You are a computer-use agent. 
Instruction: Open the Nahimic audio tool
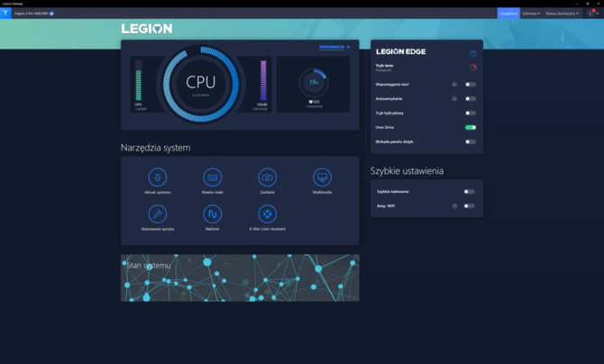(213, 214)
